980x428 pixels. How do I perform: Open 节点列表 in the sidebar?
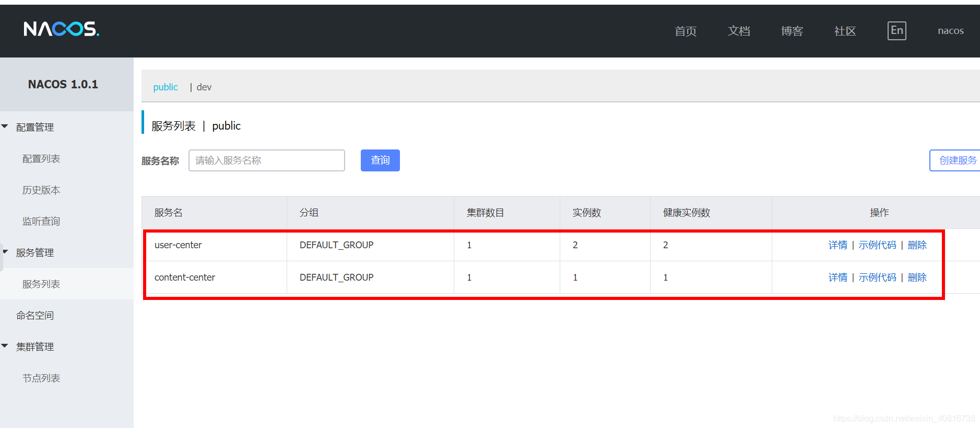(x=41, y=378)
